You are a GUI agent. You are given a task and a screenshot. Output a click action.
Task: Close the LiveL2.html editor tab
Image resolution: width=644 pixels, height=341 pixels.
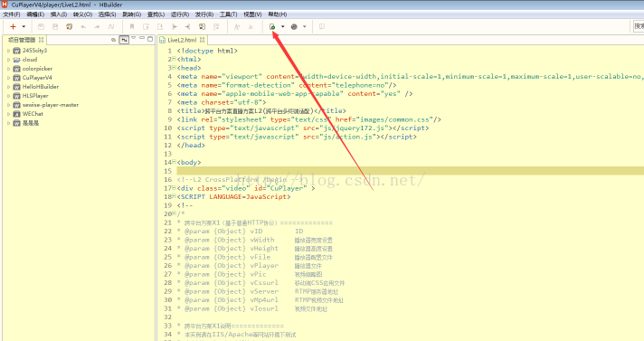pyautogui.click(x=202, y=40)
